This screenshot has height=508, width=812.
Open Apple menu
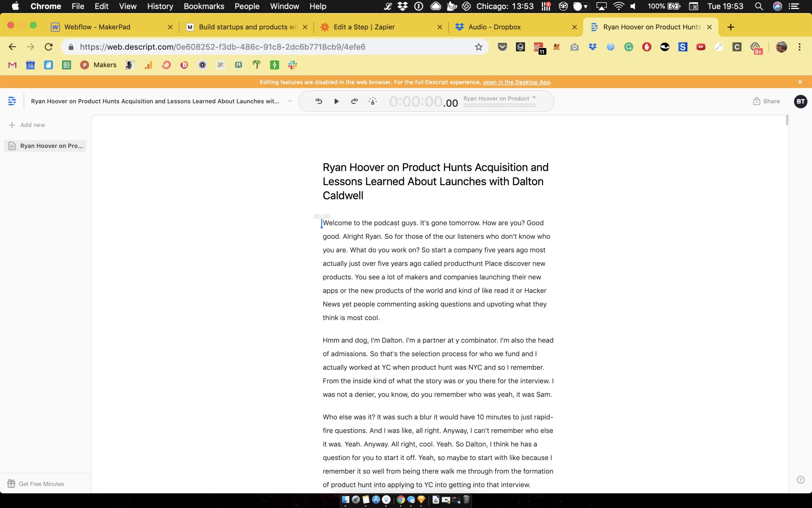click(16, 6)
